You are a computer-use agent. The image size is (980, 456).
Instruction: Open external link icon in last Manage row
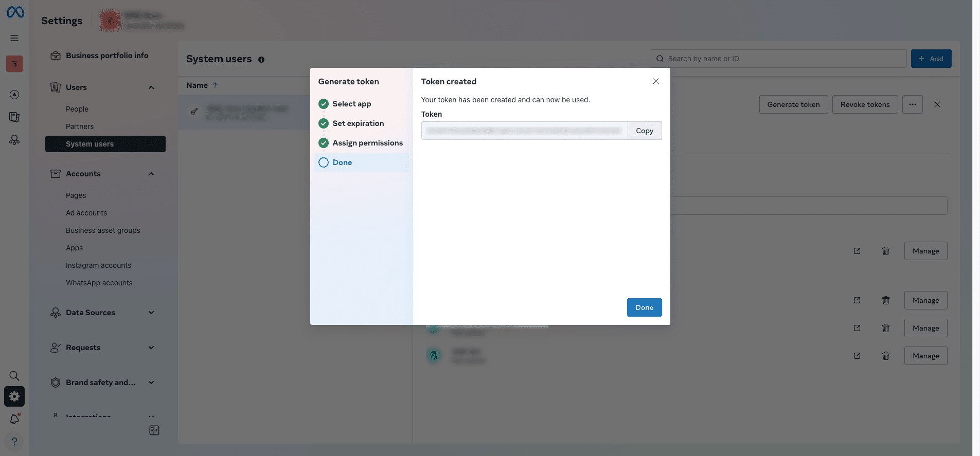click(x=857, y=356)
